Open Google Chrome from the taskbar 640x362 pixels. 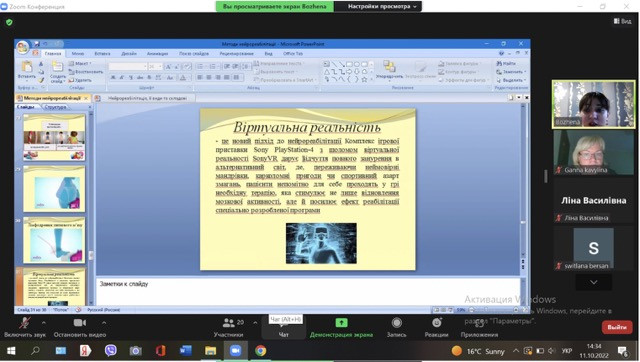[x=260, y=351]
